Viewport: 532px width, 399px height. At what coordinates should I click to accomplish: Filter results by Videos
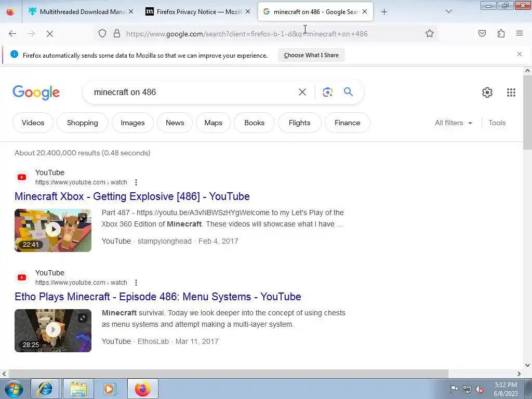pos(33,123)
